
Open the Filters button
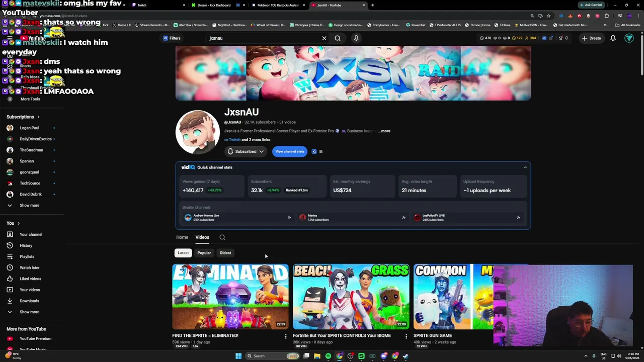coord(172,38)
